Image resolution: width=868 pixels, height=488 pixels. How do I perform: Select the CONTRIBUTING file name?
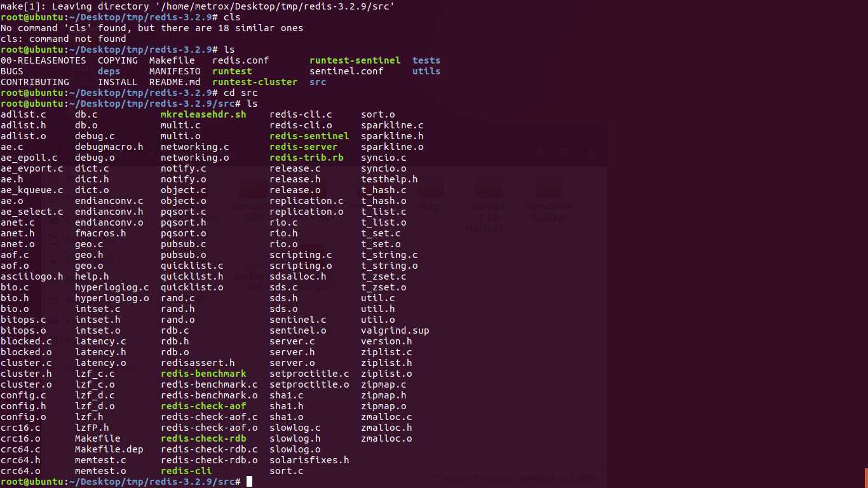pyautogui.click(x=35, y=82)
